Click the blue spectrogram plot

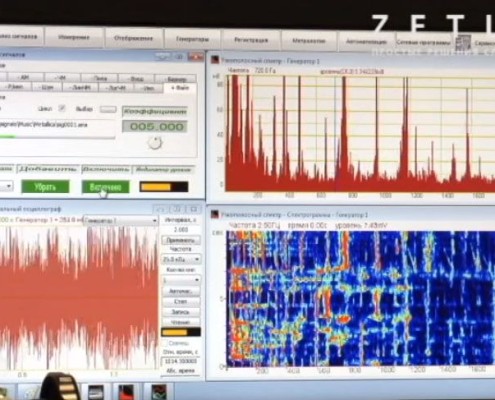[360, 298]
